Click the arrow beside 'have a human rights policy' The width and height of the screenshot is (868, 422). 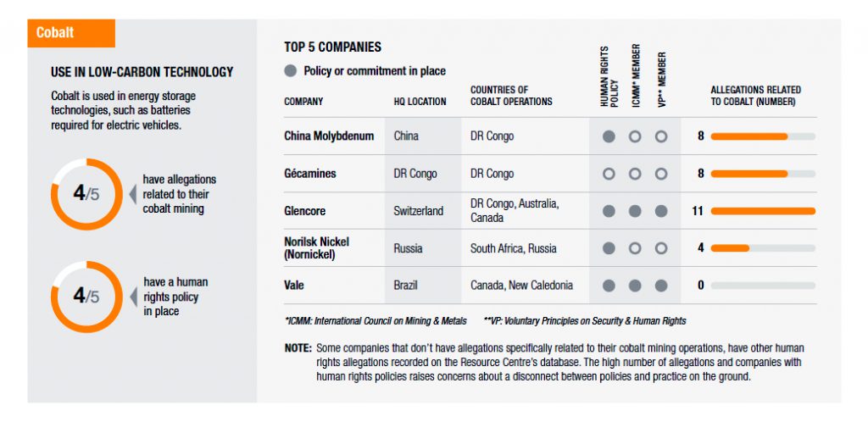point(132,297)
